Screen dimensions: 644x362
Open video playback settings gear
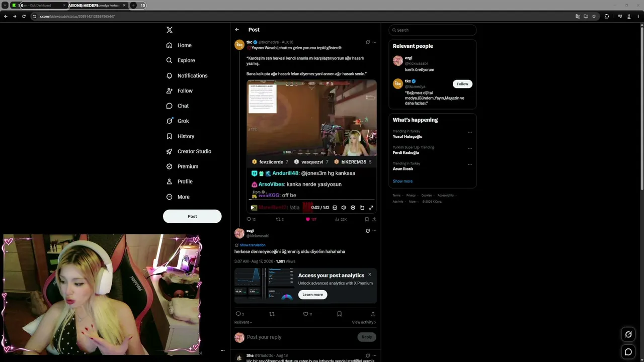coord(353,208)
